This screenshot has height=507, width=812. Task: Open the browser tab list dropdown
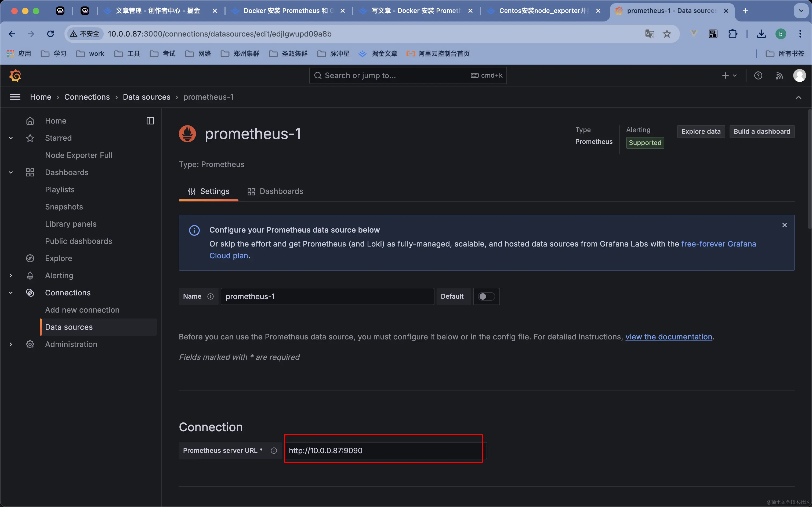coord(801,11)
